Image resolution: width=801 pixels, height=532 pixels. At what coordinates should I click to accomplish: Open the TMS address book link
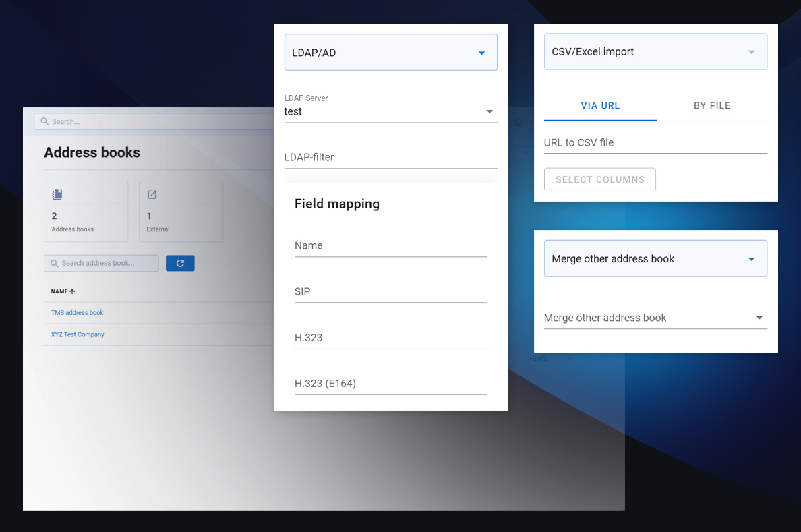point(78,313)
